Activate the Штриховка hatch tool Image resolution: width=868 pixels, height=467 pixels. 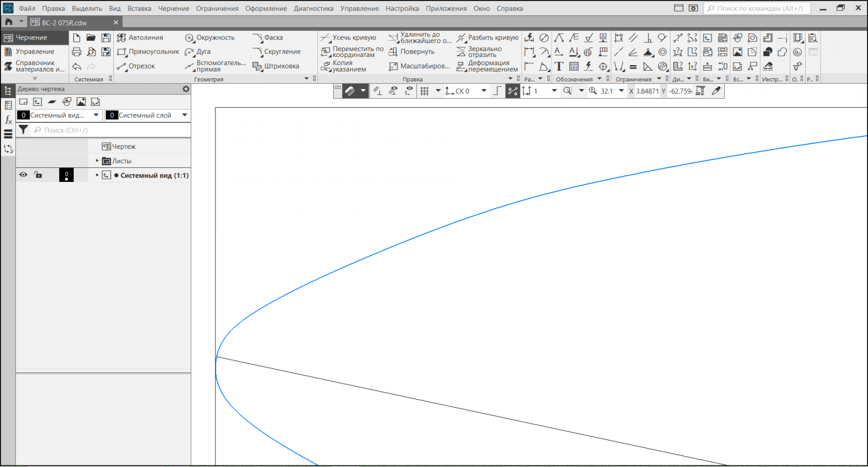click(276, 66)
